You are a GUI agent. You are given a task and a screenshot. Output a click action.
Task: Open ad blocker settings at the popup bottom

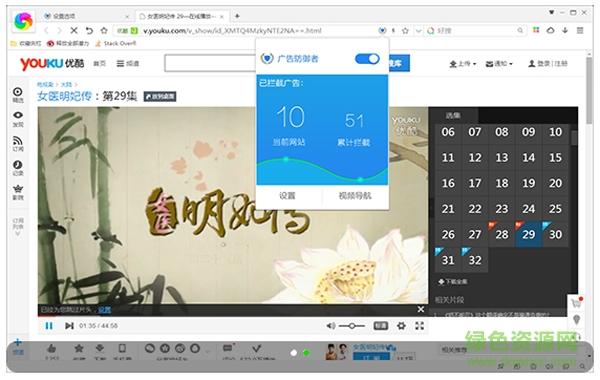(287, 196)
